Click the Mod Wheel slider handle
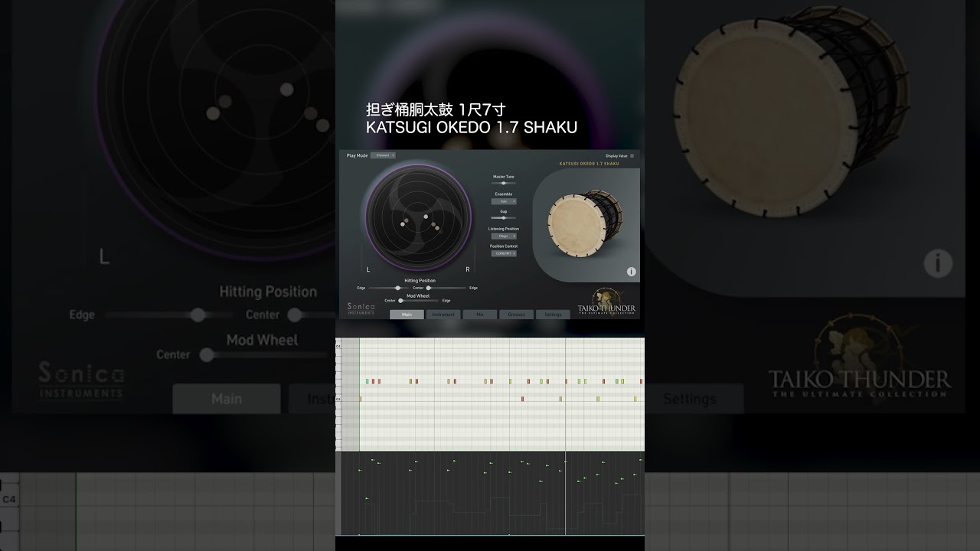980x551 pixels. pyautogui.click(x=400, y=301)
